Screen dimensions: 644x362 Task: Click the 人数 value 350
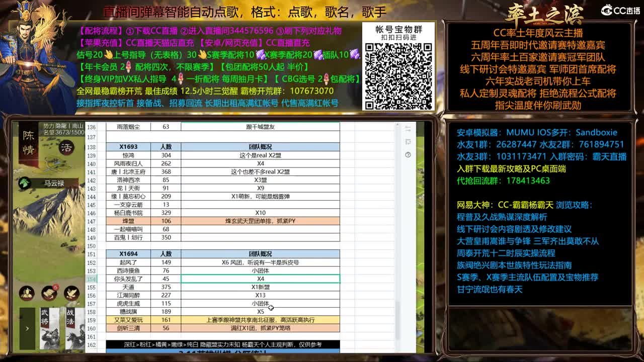tap(166, 237)
